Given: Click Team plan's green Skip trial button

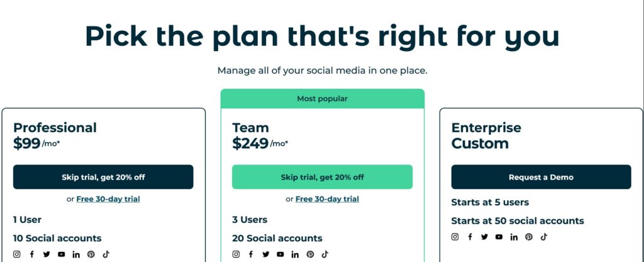Looking at the screenshot, I should click(x=323, y=177).
